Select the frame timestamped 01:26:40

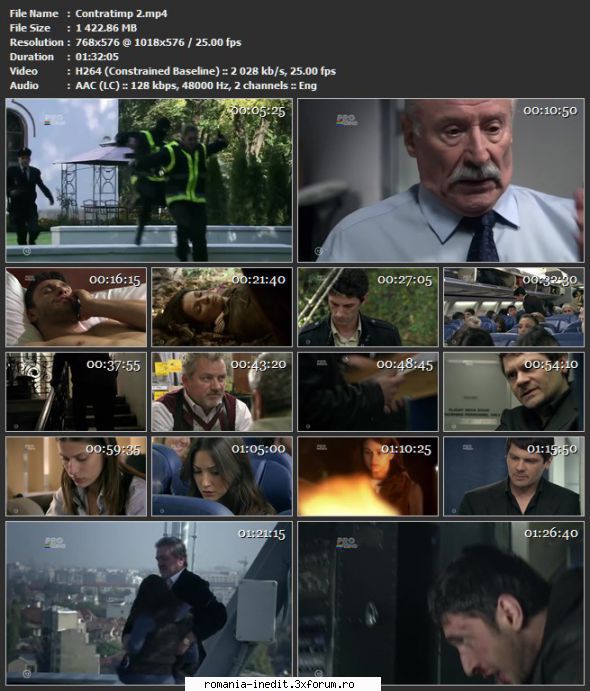pyautogui.click(x=441, y=603)
